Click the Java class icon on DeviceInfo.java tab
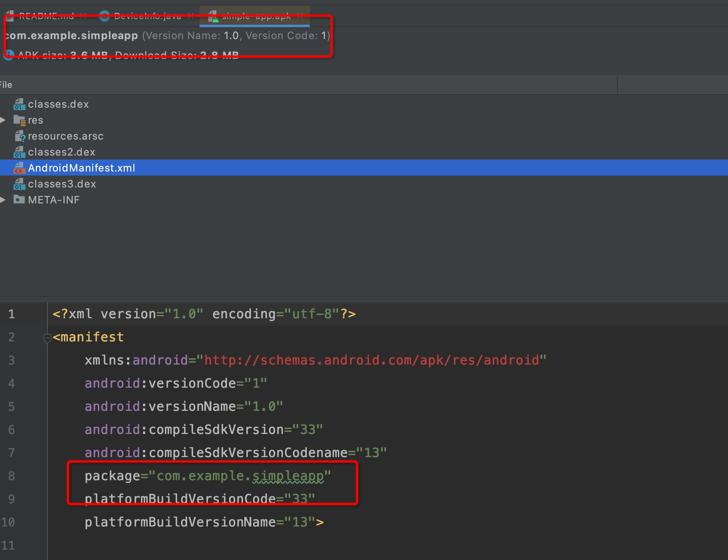Image resolution: width=728 pixels, height=560 pixels. pos(105,16)
